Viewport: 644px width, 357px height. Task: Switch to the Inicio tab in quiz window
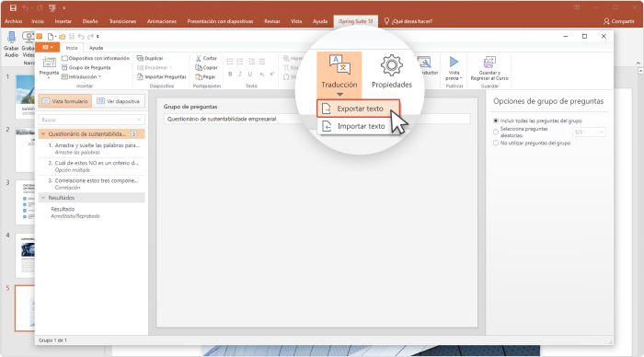72,48
